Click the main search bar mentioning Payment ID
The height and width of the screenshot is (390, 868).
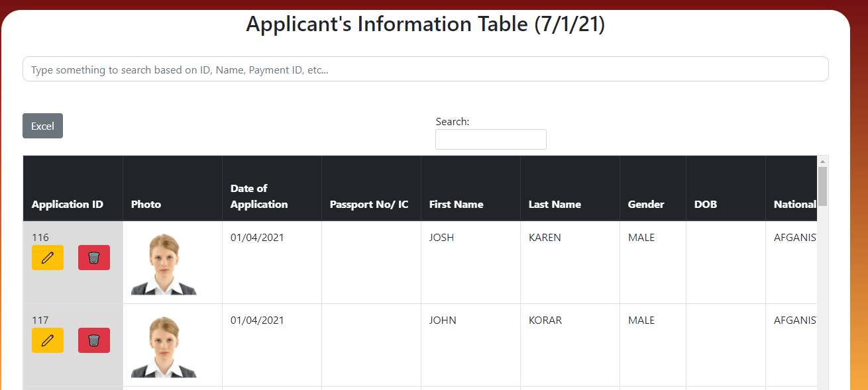coord(425,69)
